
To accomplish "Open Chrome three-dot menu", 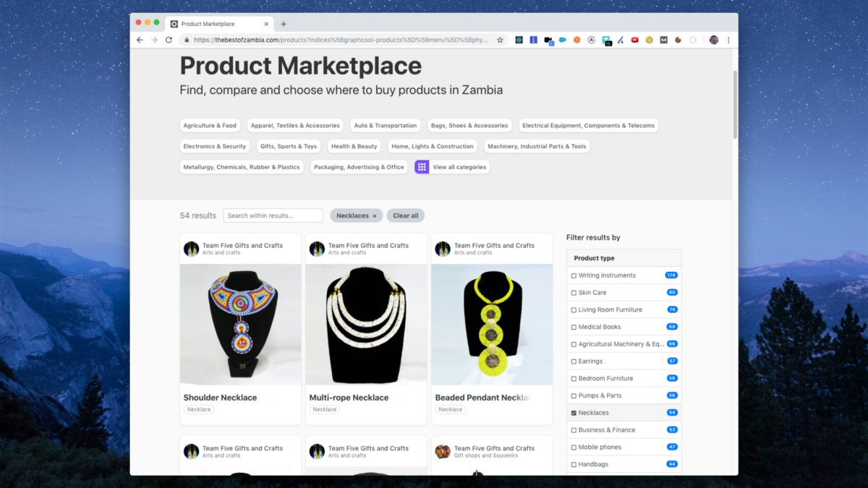I will [728, 40].
